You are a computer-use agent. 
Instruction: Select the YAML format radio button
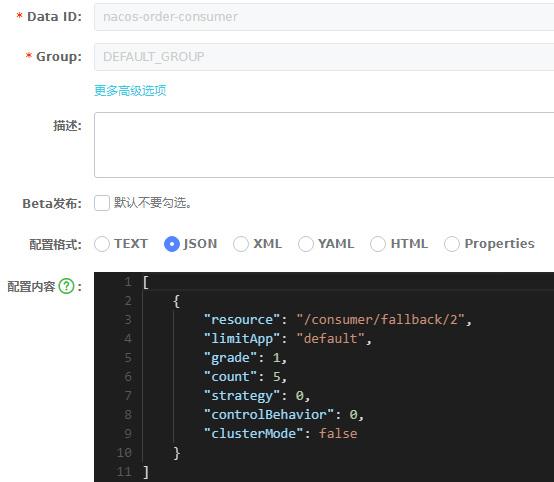(x=306, y=244)
